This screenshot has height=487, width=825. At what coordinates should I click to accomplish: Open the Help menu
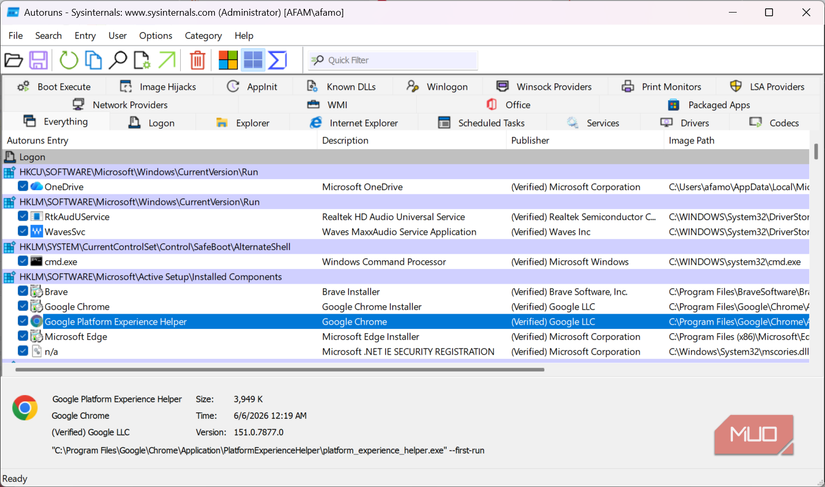[244, 36]
